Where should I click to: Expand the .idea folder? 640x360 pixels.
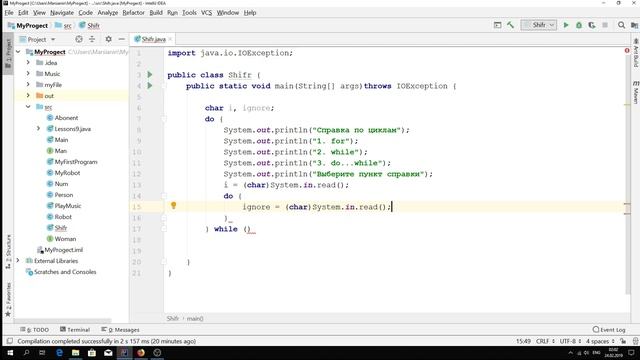28,62
